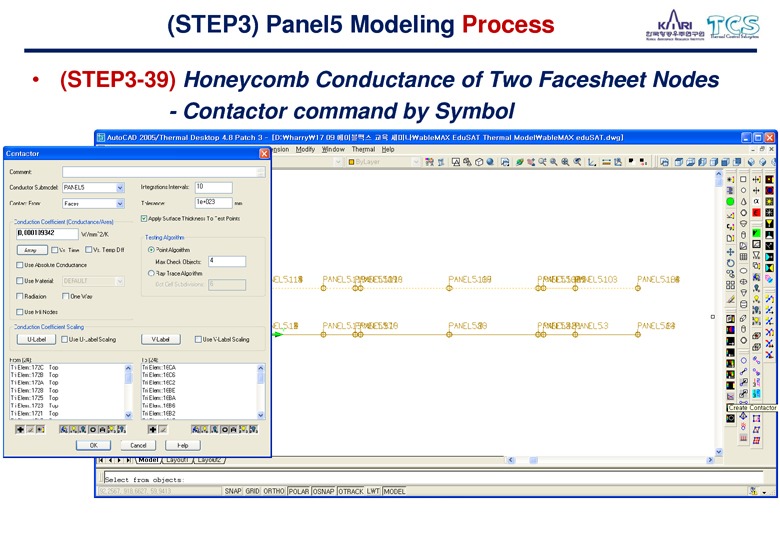Click OK in the Contactor dialog

[x=94, y=445]
